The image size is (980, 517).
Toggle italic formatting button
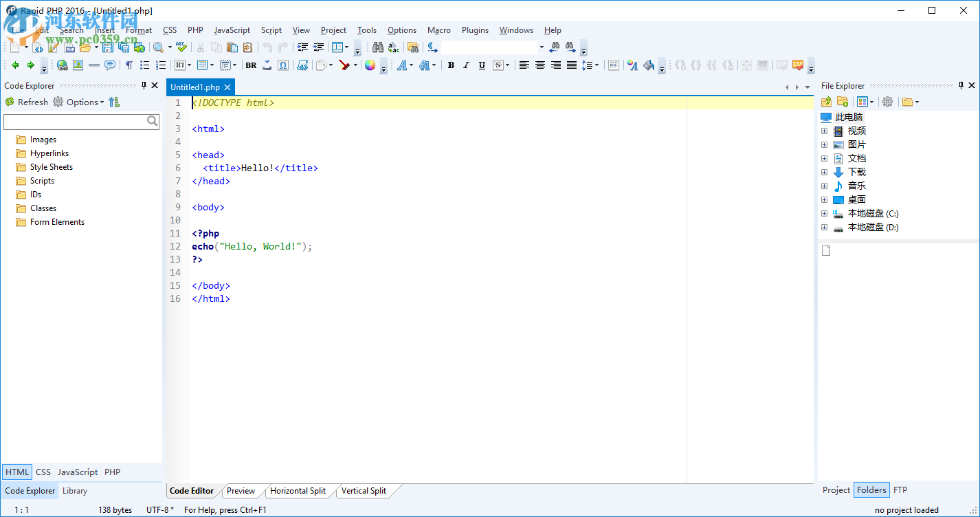pyautogui.click(x=466, y=65)
